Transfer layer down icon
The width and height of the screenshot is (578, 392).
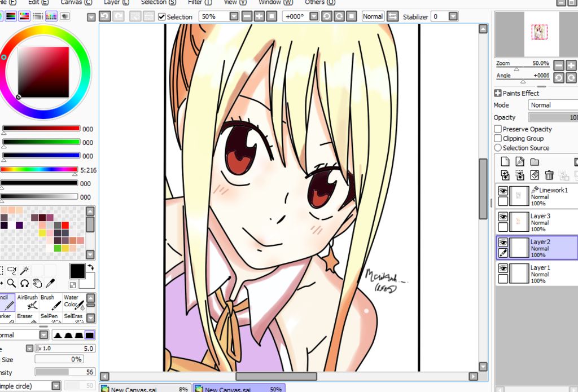[505, 175]
